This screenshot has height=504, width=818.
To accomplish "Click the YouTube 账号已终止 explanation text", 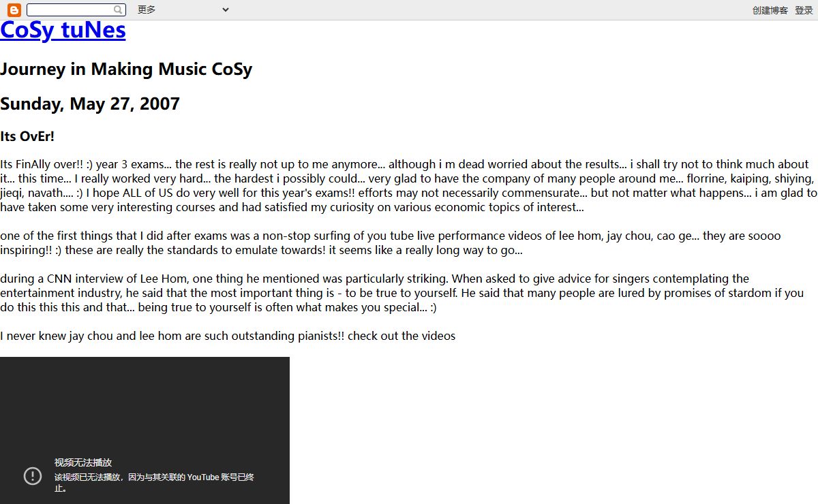I will coord(154,483).
